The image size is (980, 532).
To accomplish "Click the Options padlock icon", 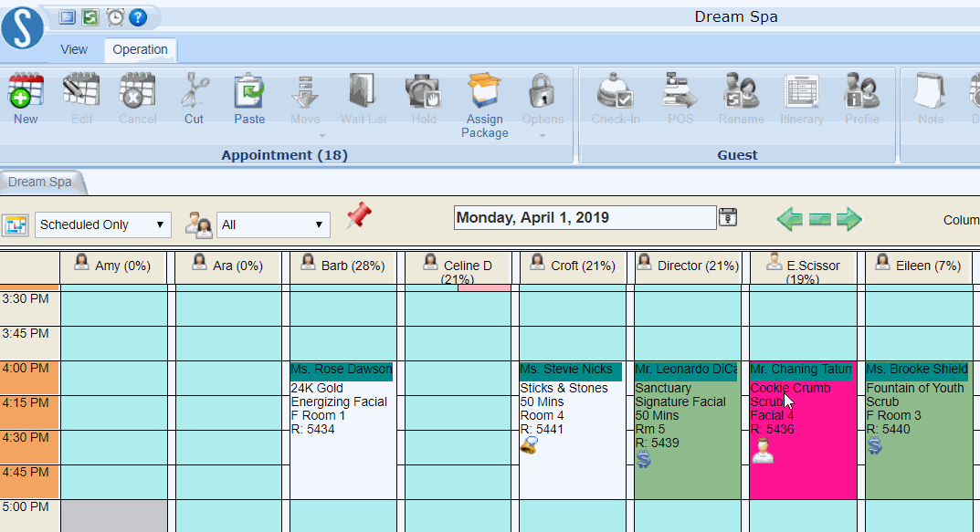I will coord(542,91).
